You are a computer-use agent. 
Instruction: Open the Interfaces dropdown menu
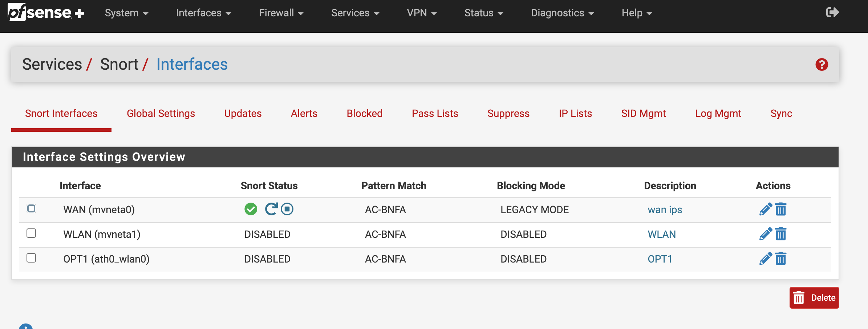pyautogui.click(x=203, y=13)
